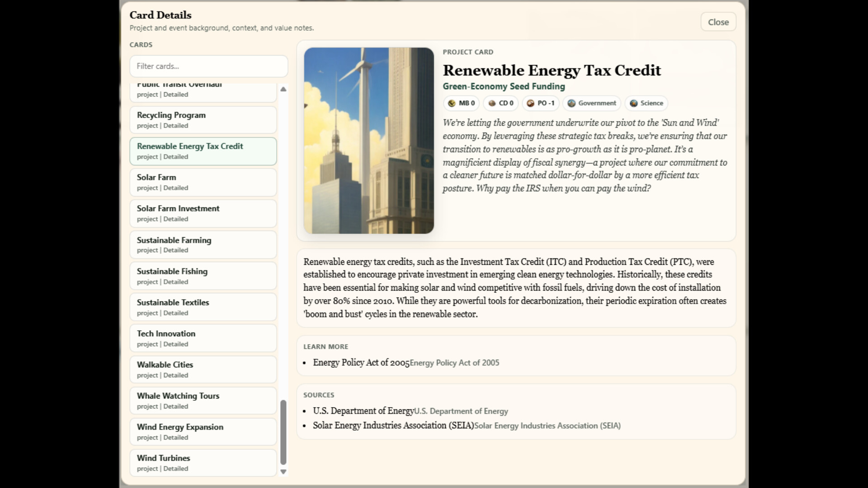Viewport: 868px width, 488px height.
Task: Select the Sustainable Textiles card
Action: (x=203, y=307)
